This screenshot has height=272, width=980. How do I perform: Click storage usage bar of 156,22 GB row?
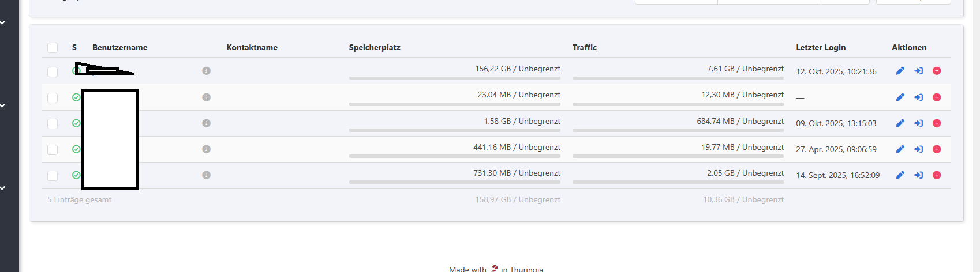(454, 78)
